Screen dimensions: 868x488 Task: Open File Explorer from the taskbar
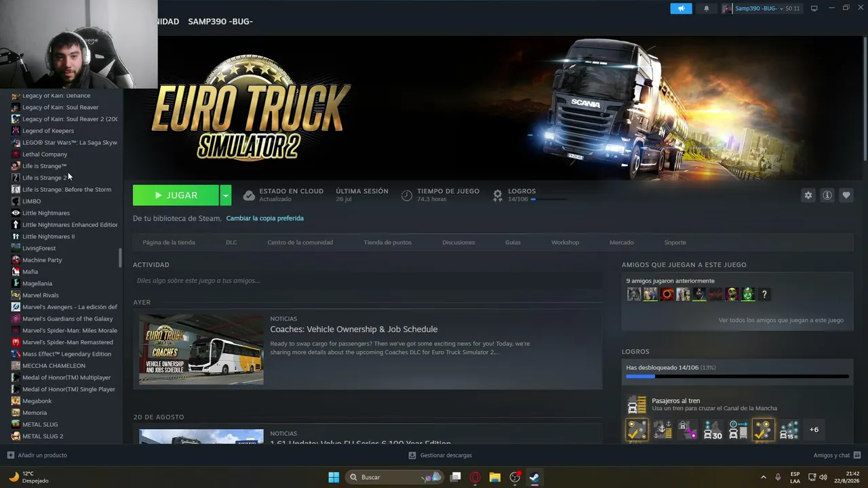tap(495, 477)
